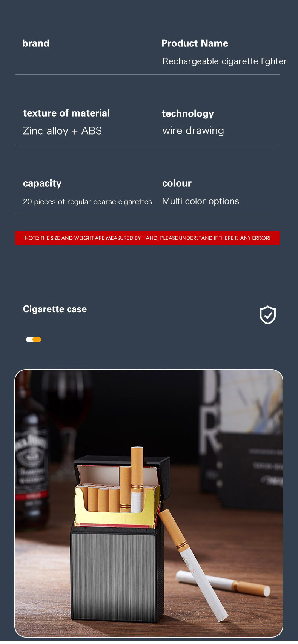Click the capacity heading

tap(42, 184)
